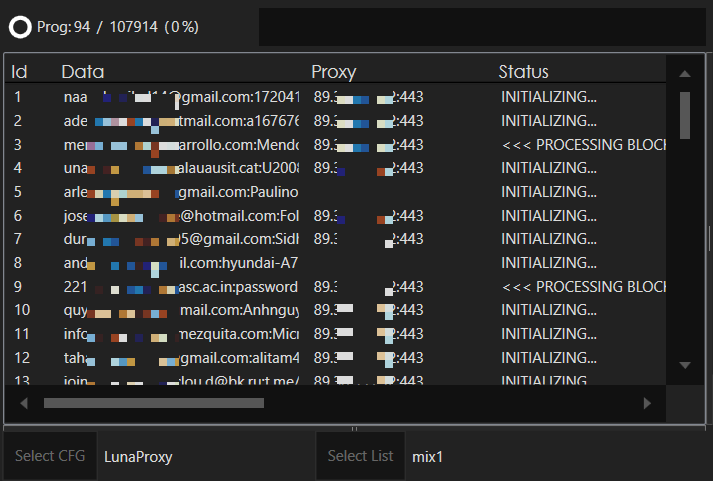Click the Status column header
713x481 pixels.
click(x=523, y=72)
